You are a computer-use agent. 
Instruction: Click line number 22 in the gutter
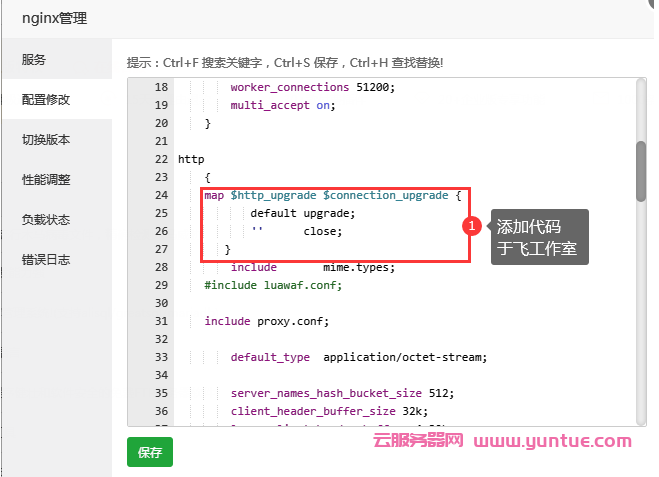coord(161,159)
